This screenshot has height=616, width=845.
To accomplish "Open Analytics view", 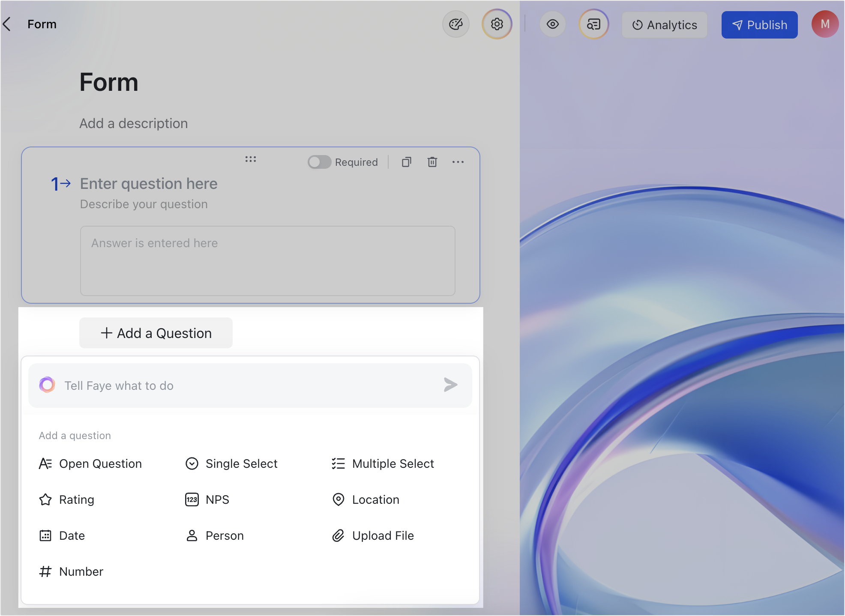I will [664, 25].
